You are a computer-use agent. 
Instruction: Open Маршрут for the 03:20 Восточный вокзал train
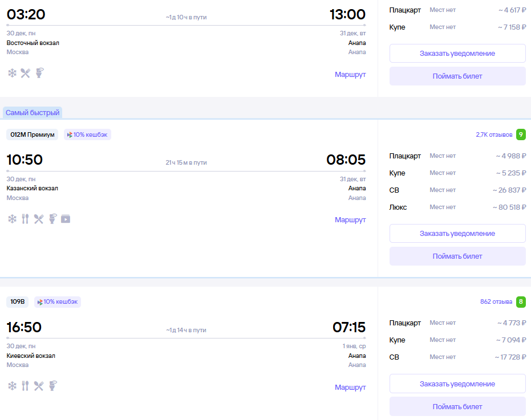point(350,74)
